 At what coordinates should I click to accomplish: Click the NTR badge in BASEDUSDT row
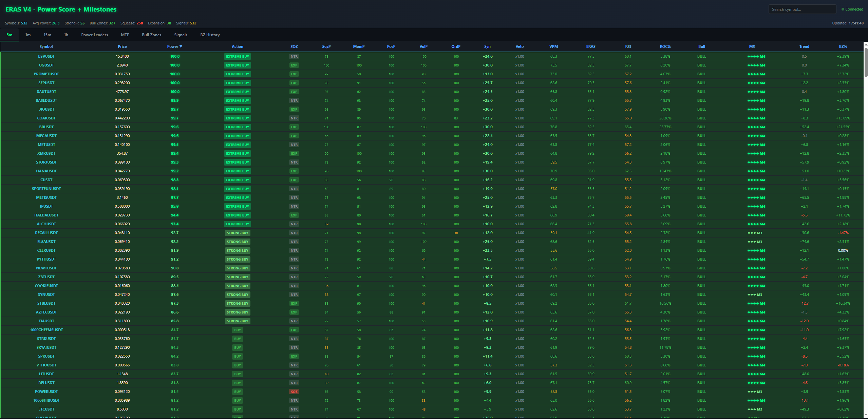click(x=294, y=101)
